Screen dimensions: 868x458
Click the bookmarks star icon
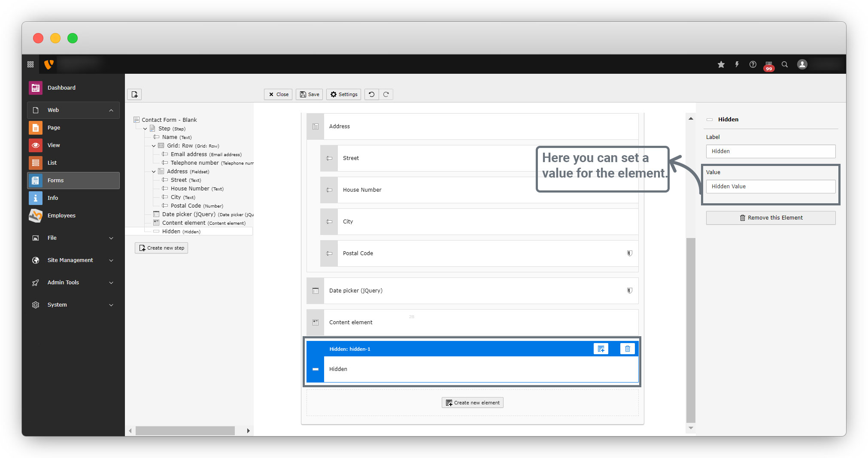point(721,64)
